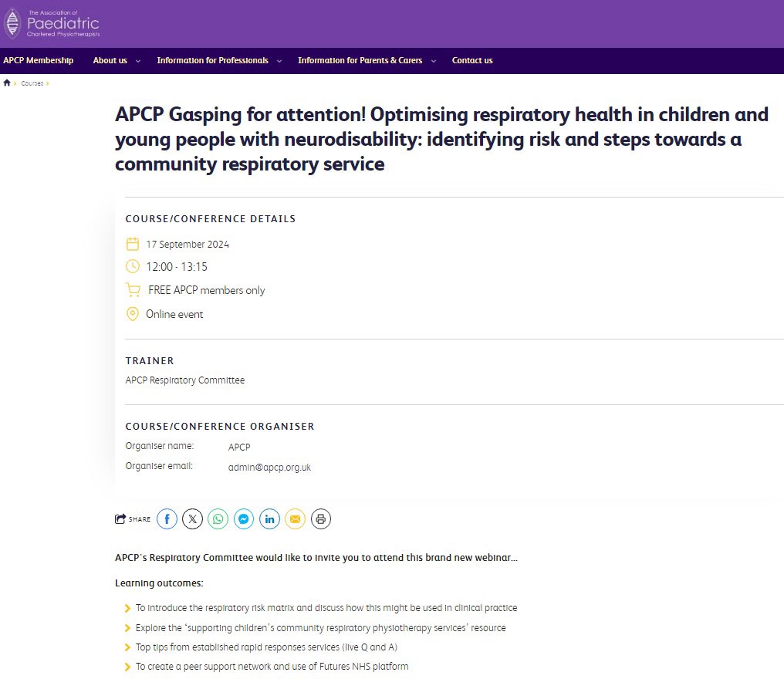This screenshot has height=679, width=784.
Task: Click the clock icon beside the time
Action: [133, 266]
